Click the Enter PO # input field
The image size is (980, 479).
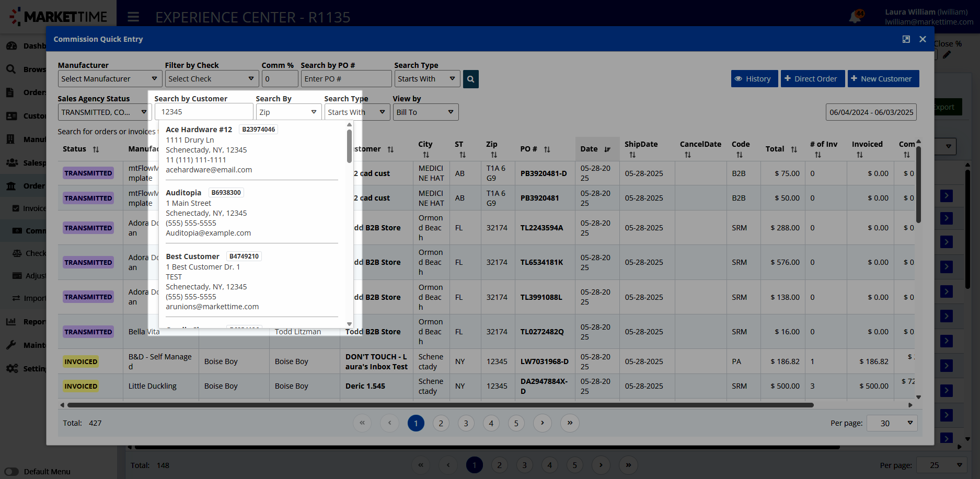(346, 79)
